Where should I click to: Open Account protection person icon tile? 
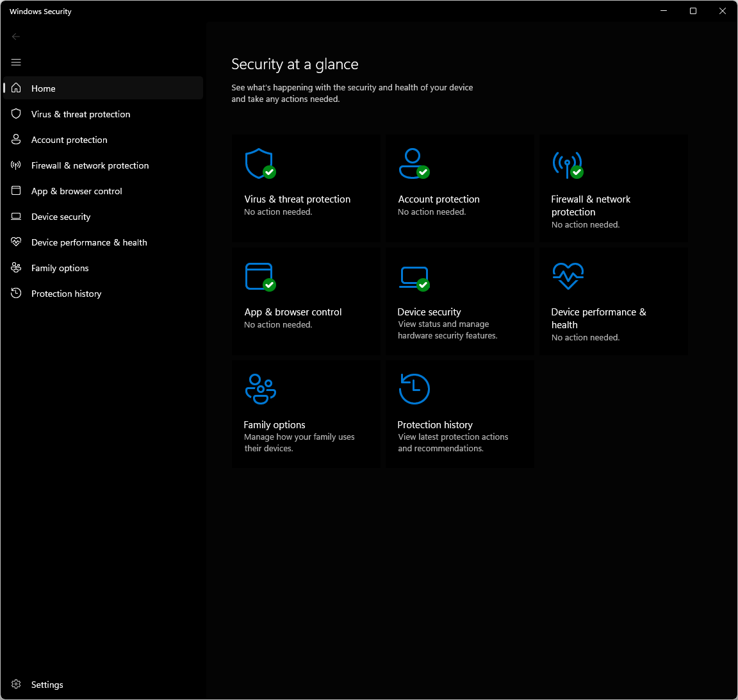click(413, 163)
